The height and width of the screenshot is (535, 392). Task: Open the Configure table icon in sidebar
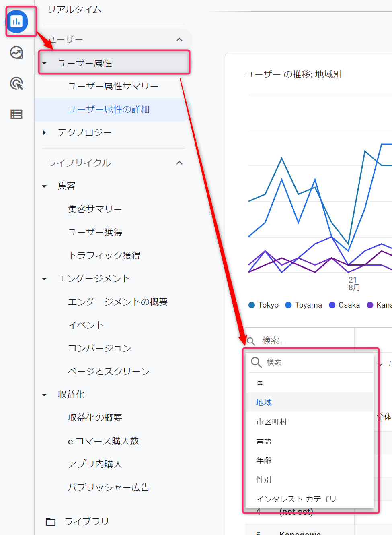click(x=16, y=114)
